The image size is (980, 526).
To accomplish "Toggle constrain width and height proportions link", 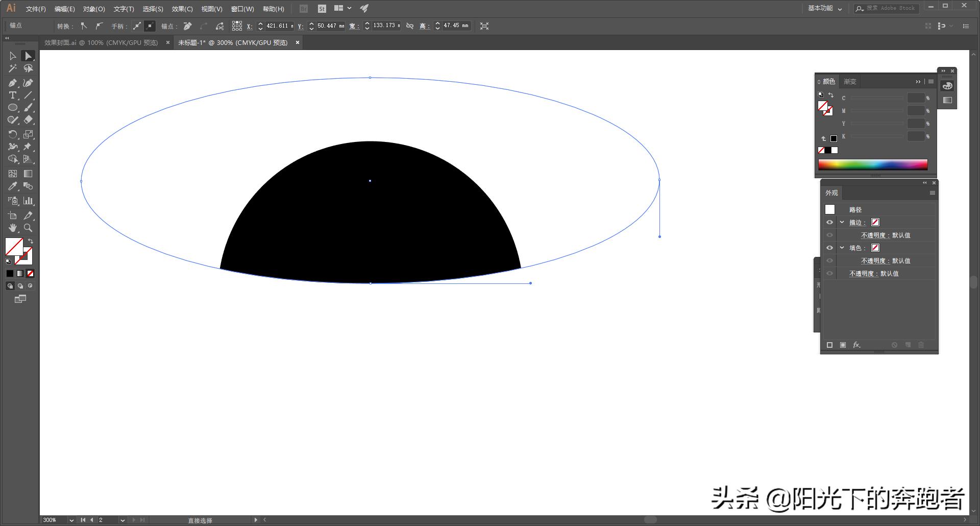I will [x=410, y=26].
